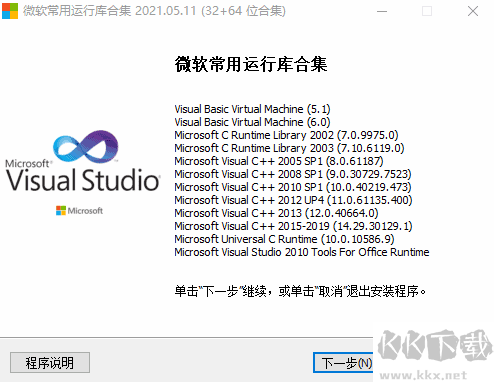Select Microsoft Visual C++ 2013 line
This screenshot has height=382, width=494.
coord(276,213)
